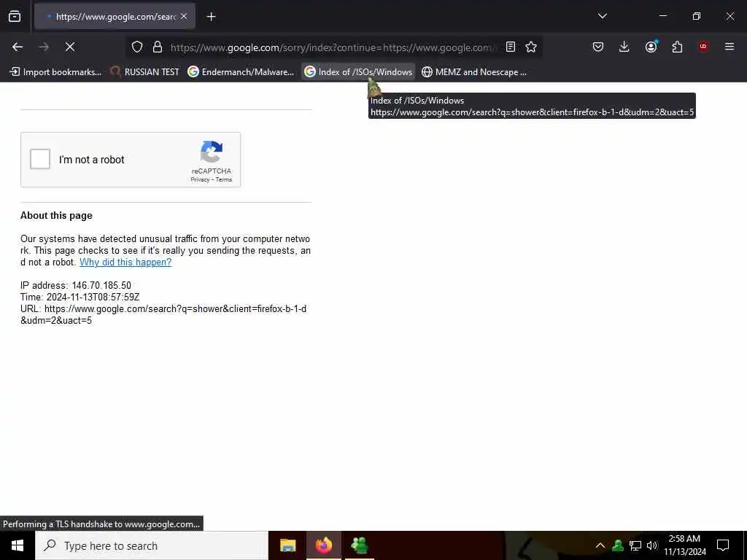
Task: Open Firefox account icon
Action: 651,46
